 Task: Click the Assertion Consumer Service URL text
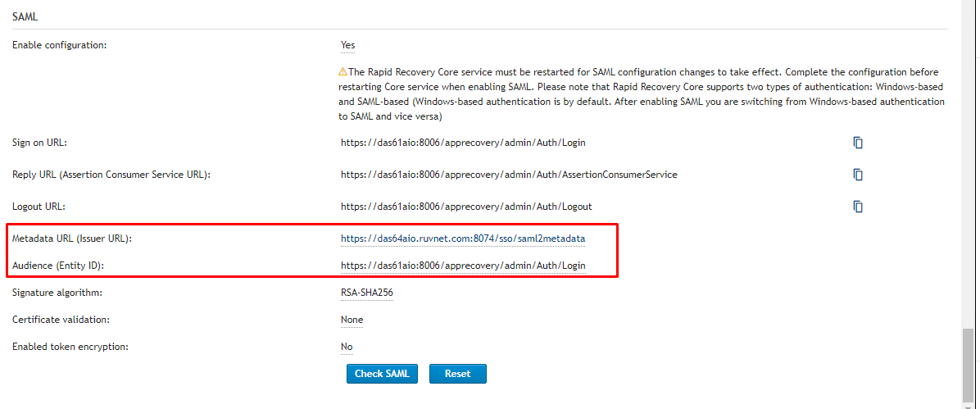click(509, 175)
